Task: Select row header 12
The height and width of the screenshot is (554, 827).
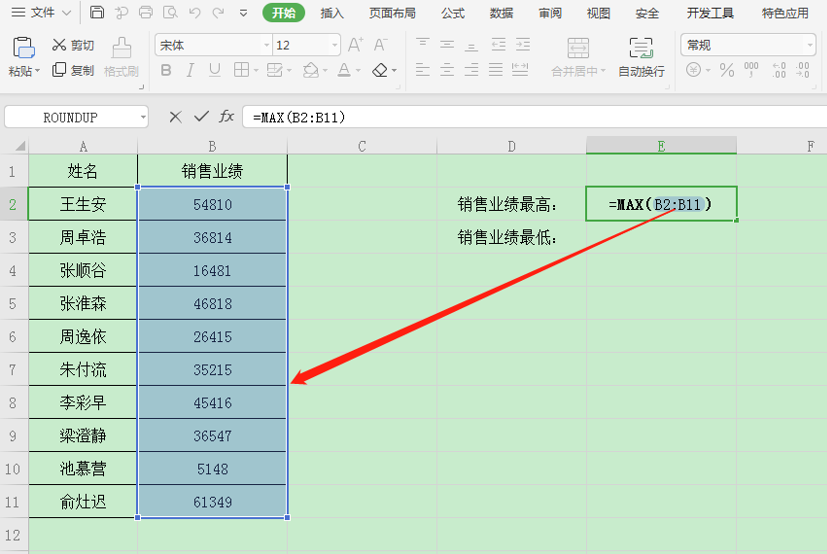Action: [13, 535]
